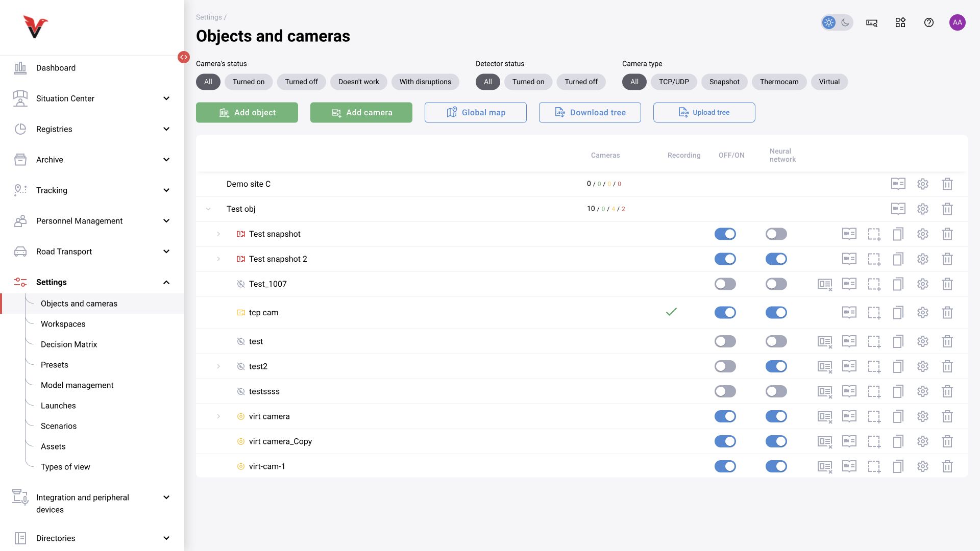Expand the Test snapshot row
Viewport: 980px width, 551px height.
pos(218,234)
